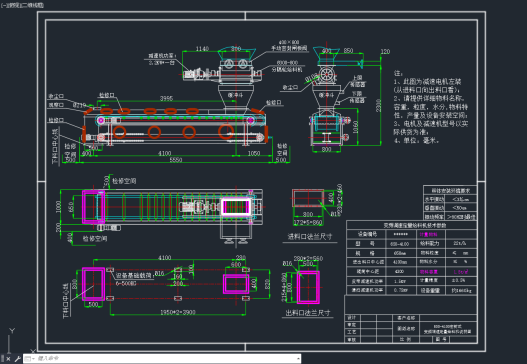Viewport: 527px width, 364px height.
Task: Click the 下限 level sensor label
Action: pyautogui.click(x=357, y=94)
